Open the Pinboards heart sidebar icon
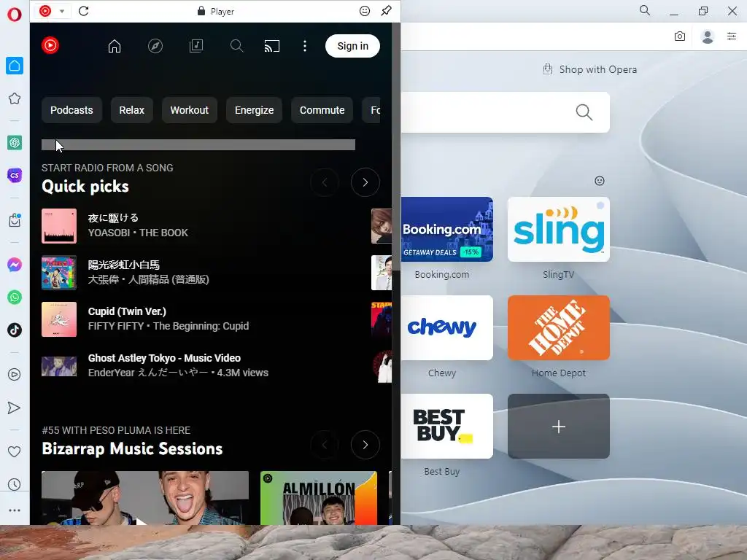Image resolution: width=747 pixels, height=560 pixels. pyautogui.click(x=15, y=451)
